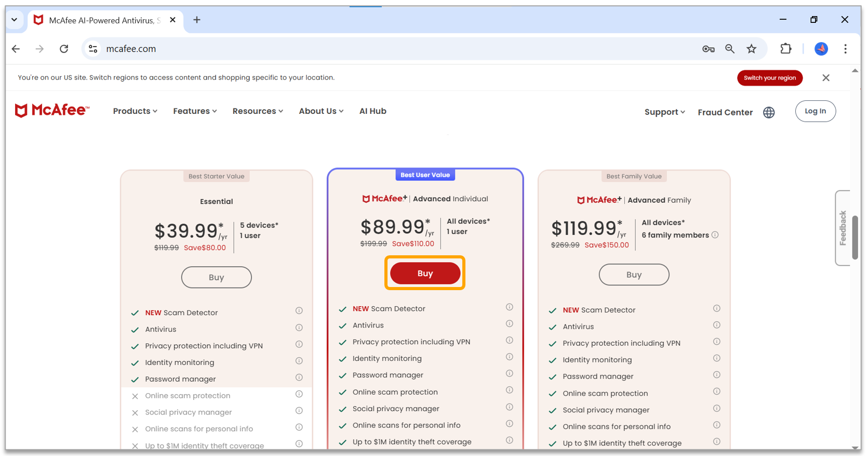Click the password manager key icon
Image resolution: width=868 pixels, height=456 pixels.
point(708,49)
